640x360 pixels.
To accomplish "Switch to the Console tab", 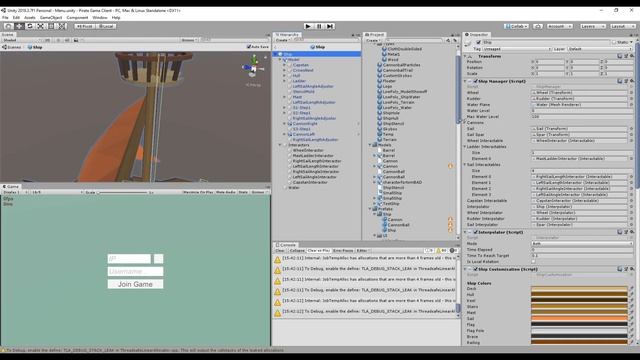I will click(286, 245).
